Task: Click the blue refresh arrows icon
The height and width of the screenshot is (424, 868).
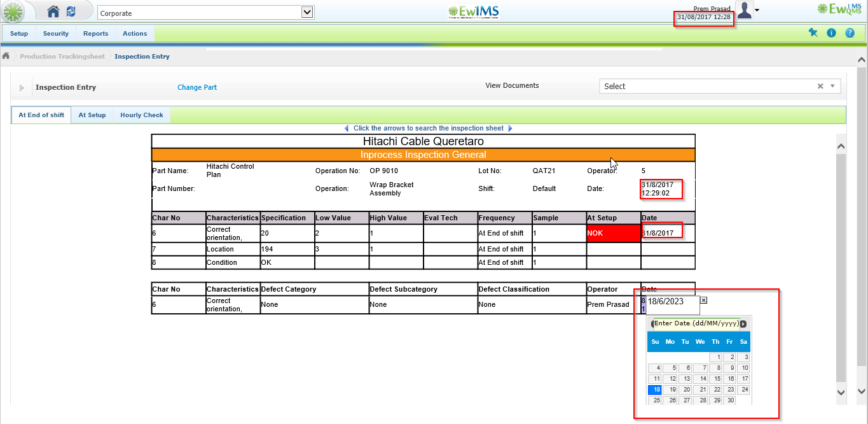Action: coord(71,11)
